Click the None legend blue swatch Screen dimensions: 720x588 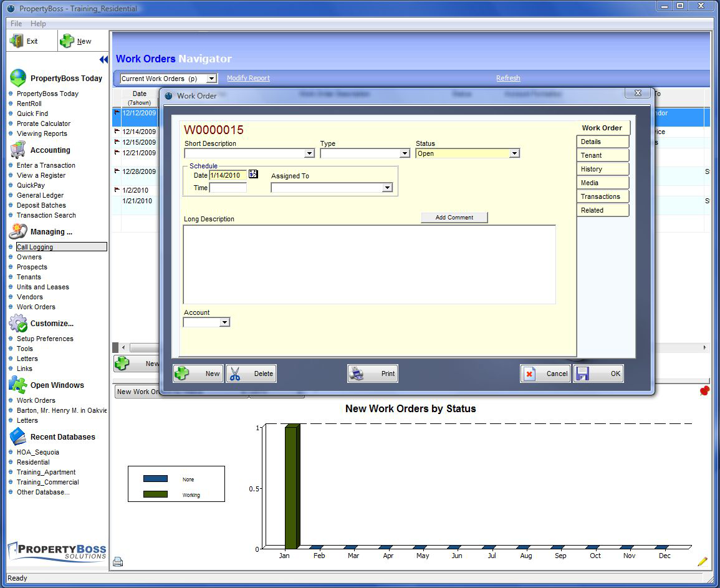[x=155, y=479]
